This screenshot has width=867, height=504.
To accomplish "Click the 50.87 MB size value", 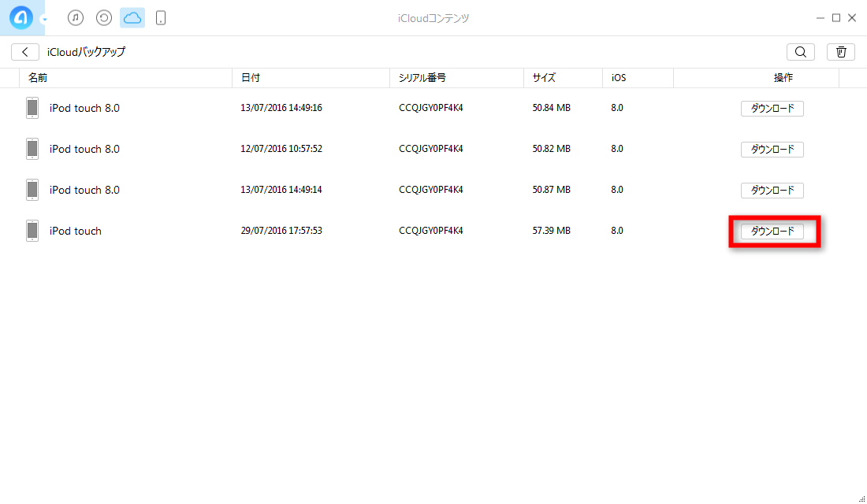I will click(x=551, y=190).
